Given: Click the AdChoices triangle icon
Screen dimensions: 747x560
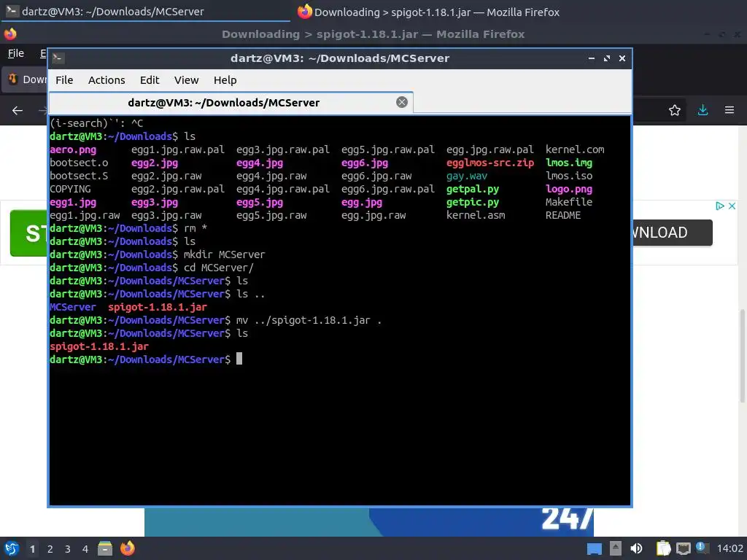Looking at the screenshot, I should 720,206.
